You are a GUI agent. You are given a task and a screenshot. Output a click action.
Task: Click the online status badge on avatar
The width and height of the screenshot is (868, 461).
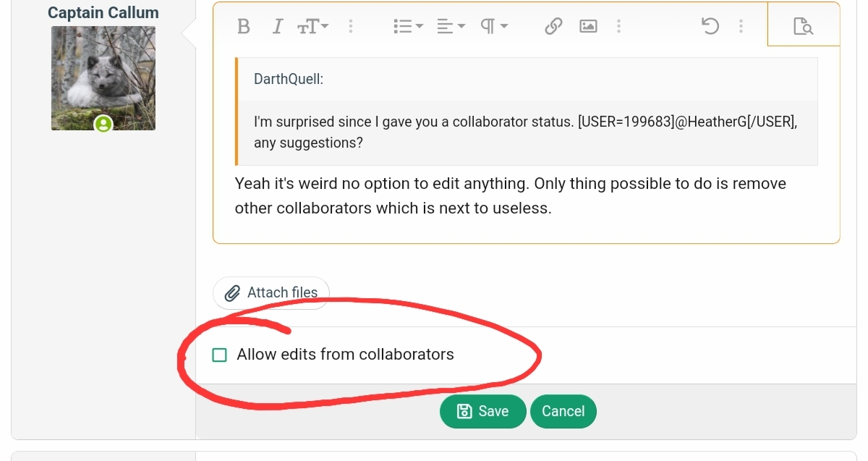pos(103,124)
